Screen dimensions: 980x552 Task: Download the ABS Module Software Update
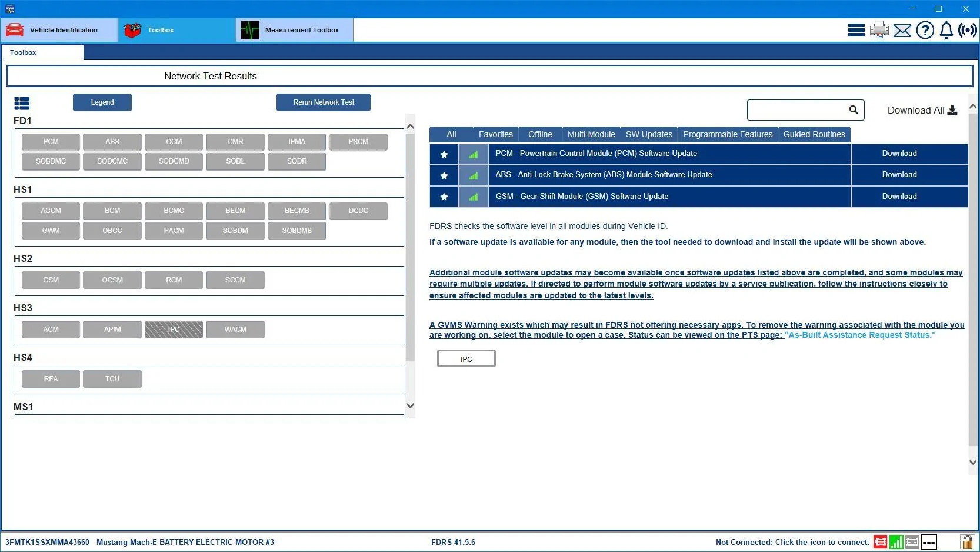909,175
